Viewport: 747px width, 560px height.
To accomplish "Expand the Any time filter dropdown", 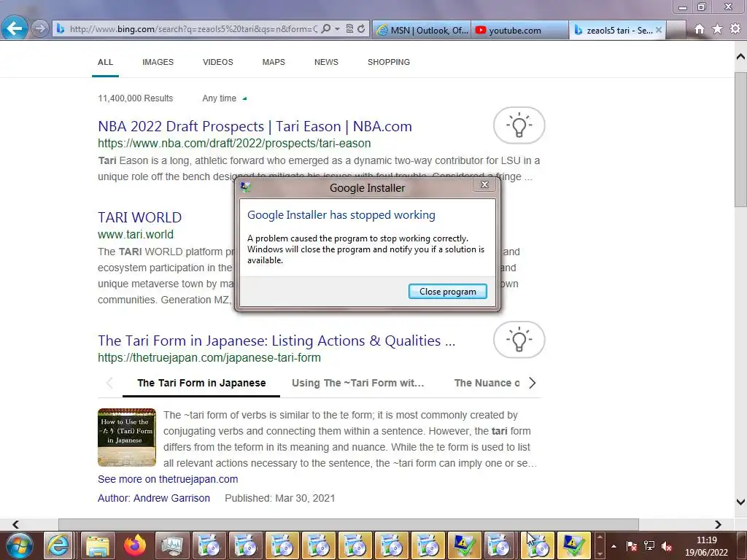I will point(225,98).
